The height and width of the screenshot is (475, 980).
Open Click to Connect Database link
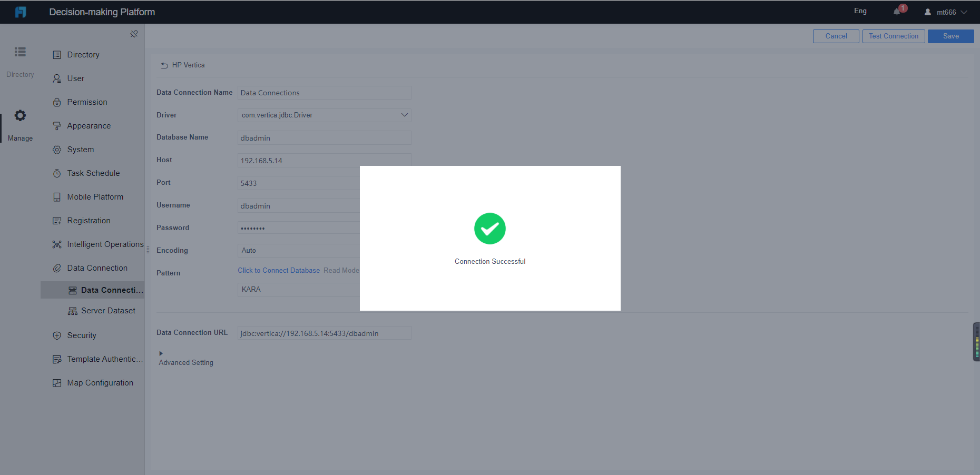pyautogui.click(x=279, y=270)
